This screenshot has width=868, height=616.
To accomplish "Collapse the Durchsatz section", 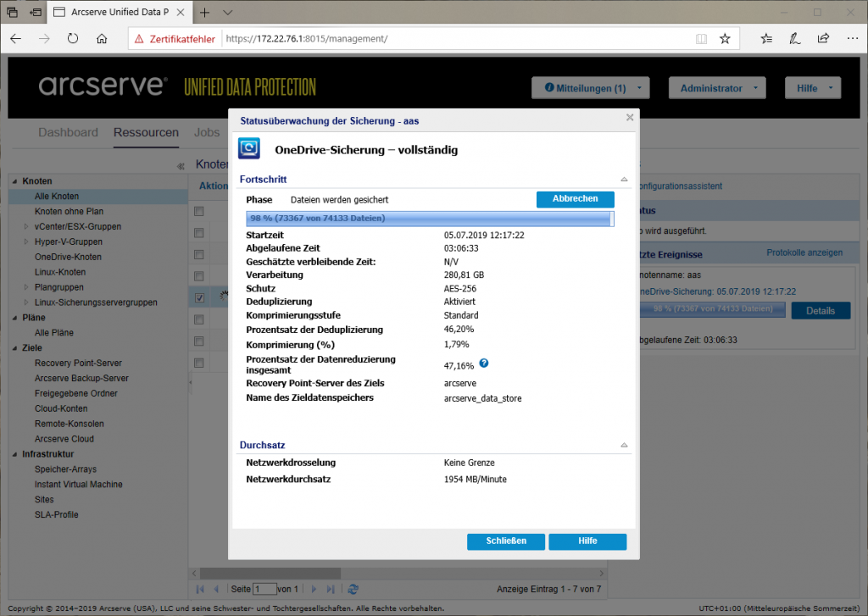I will (625, 445).
